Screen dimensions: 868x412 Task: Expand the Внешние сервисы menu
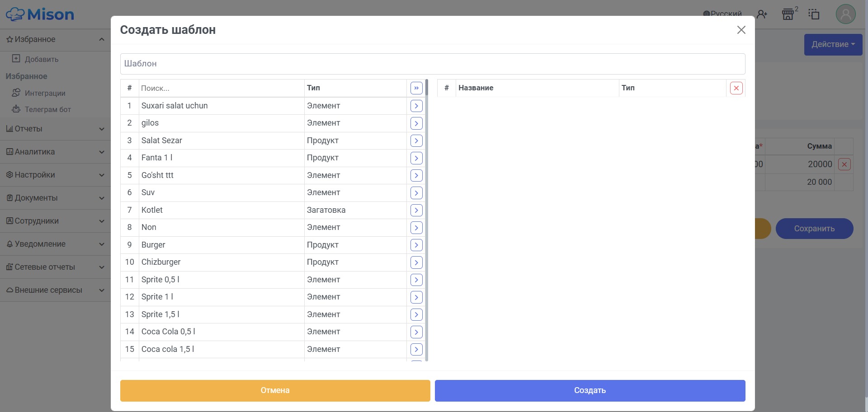pyautogui.click(x=55, y=290)
